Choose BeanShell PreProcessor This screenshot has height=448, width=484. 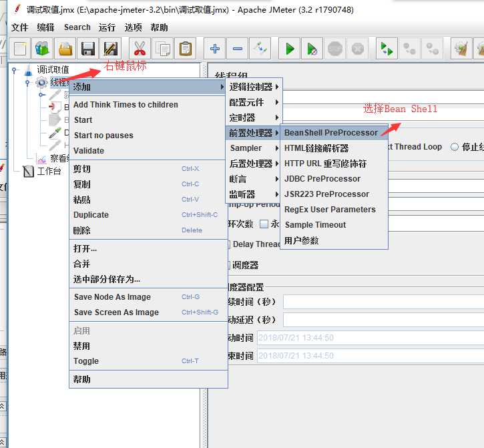coord(334,133)
